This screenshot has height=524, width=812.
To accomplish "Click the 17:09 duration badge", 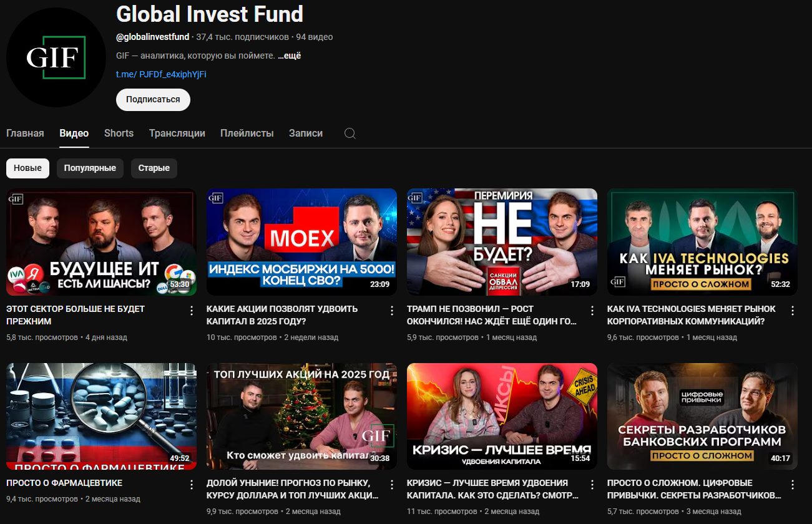I will [580, 284].
